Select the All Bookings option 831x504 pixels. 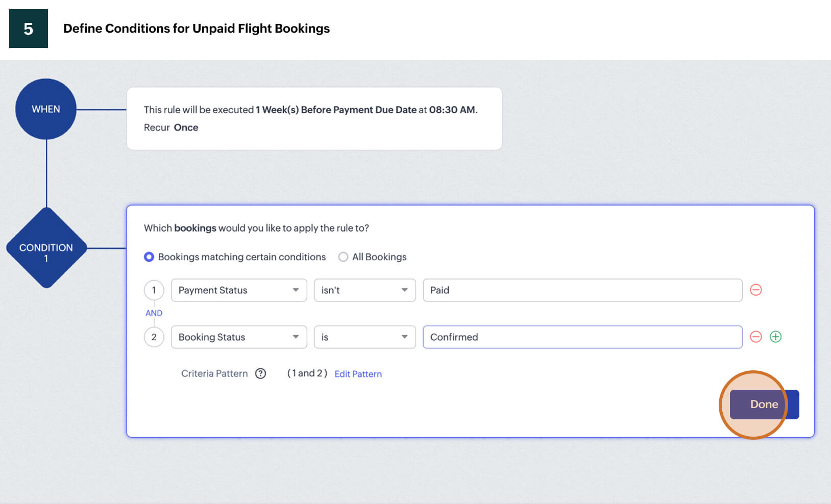coord(343,257)
